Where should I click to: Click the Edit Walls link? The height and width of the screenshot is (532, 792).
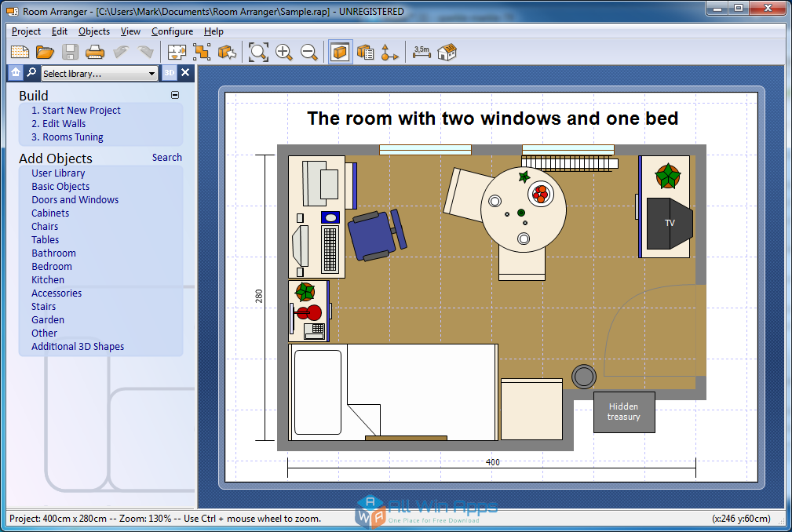59,124
